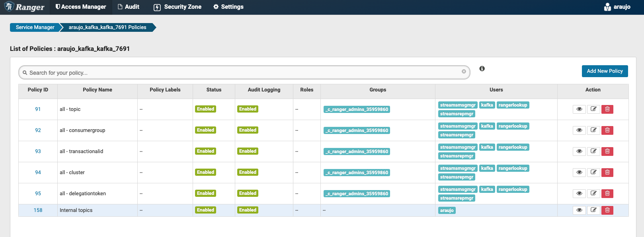Clear the policy search field
This screenshot has height=237, width=644.
click(464, 72)
